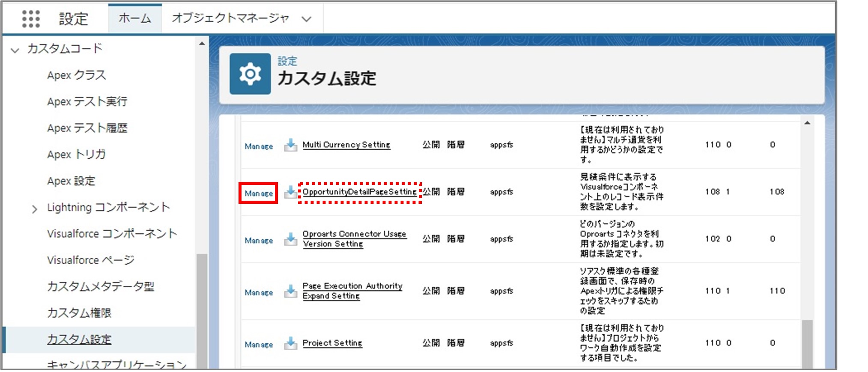868x372 pixels.
Task: Open Visualforce ページ in sidebar
Action: 90,260
